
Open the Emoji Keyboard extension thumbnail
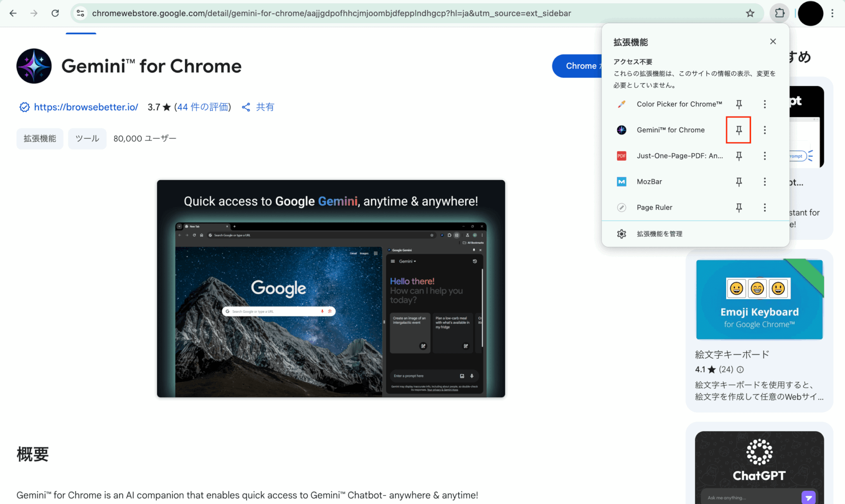(x=759, y=300)
